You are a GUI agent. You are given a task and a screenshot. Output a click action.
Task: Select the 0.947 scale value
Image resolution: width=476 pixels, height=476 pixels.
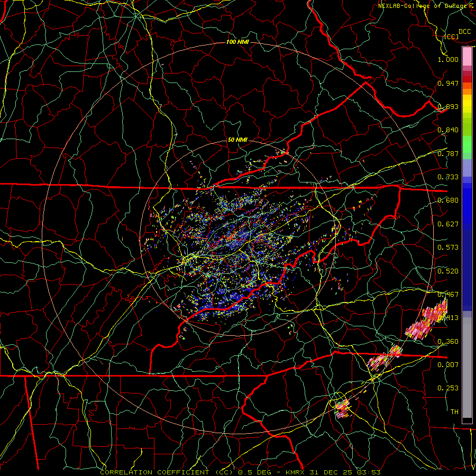click(x=448, y=83)
